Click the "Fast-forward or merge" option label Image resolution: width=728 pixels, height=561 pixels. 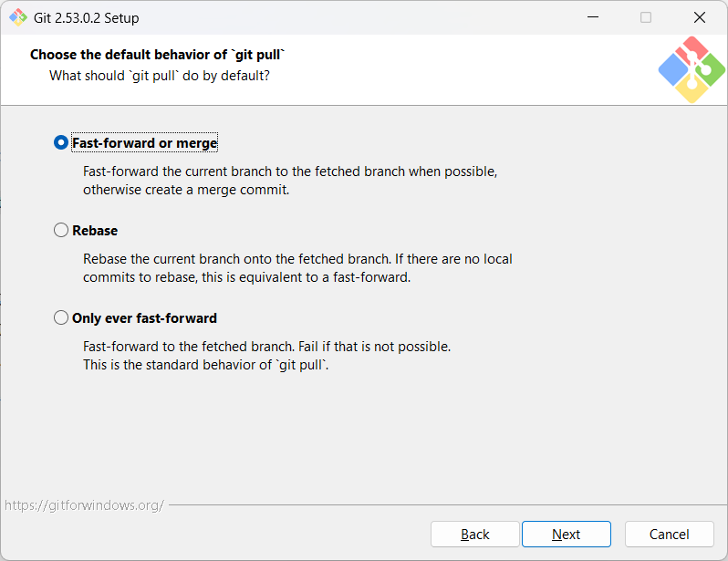[x=144, y=143]
